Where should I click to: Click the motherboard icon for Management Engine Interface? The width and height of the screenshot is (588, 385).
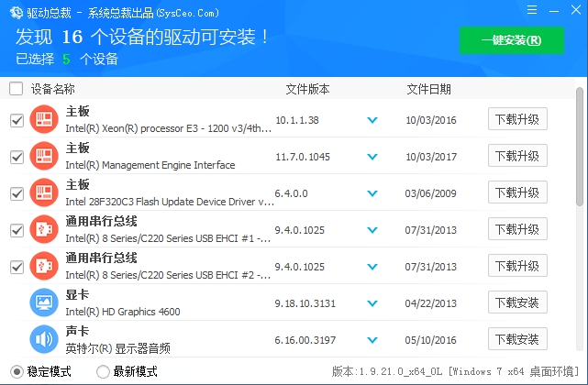44,156
